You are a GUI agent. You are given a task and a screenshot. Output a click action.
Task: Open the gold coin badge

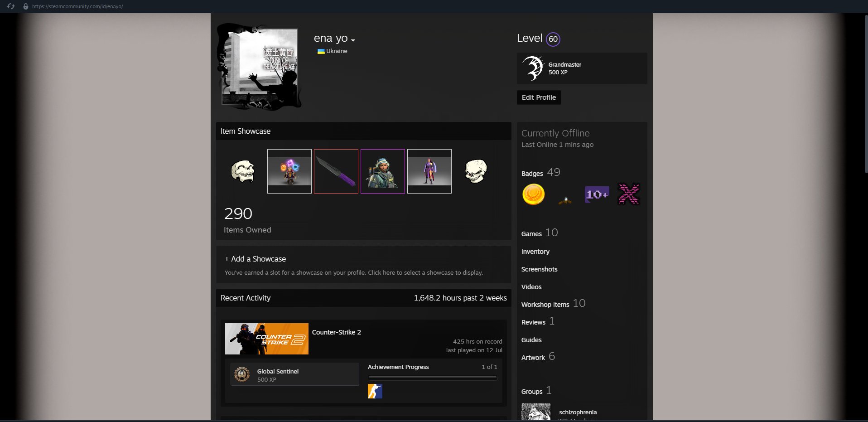534,194
